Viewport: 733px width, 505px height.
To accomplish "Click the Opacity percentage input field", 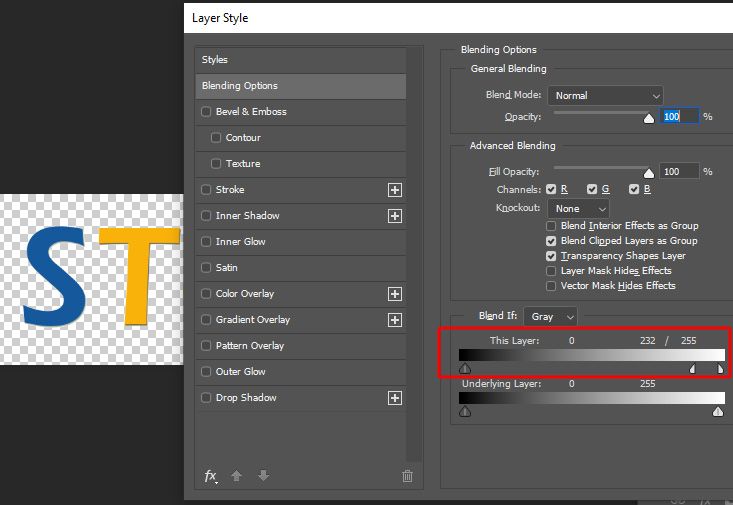I will (680, 116).
